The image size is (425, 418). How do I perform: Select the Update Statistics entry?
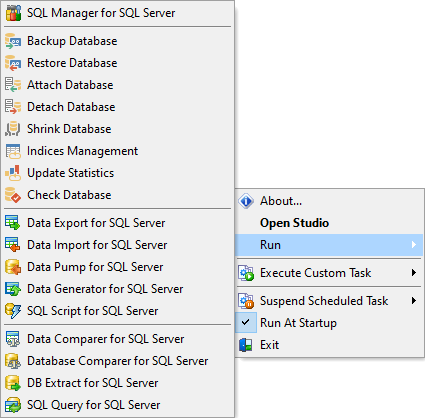117,173
